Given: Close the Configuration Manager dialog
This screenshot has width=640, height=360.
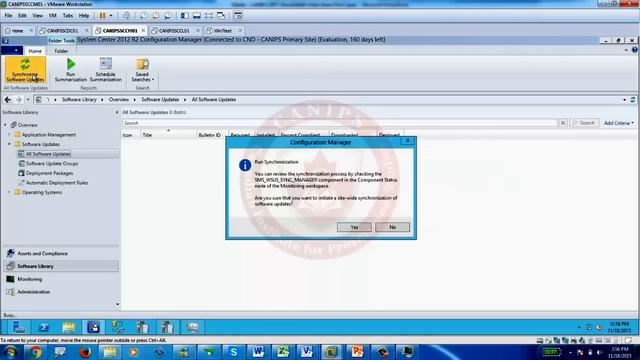Looking at the screenshot, I should [407, 141].
